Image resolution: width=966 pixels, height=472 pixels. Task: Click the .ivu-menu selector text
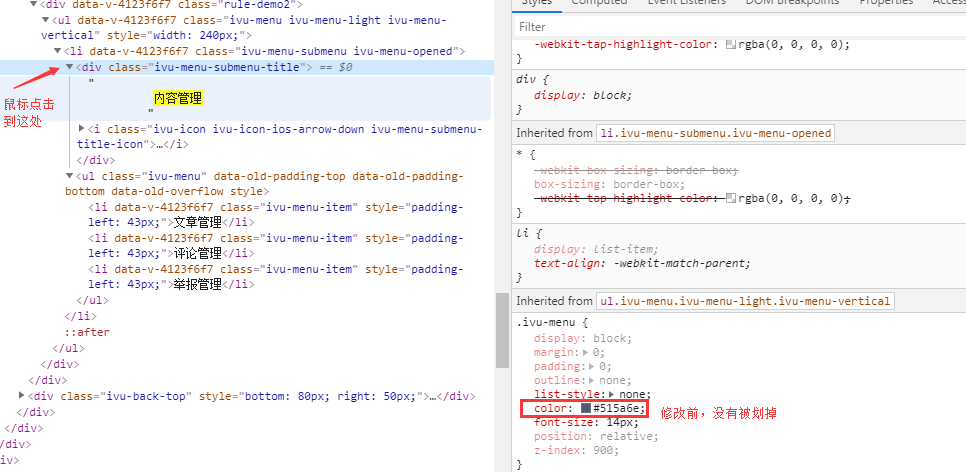545,322
